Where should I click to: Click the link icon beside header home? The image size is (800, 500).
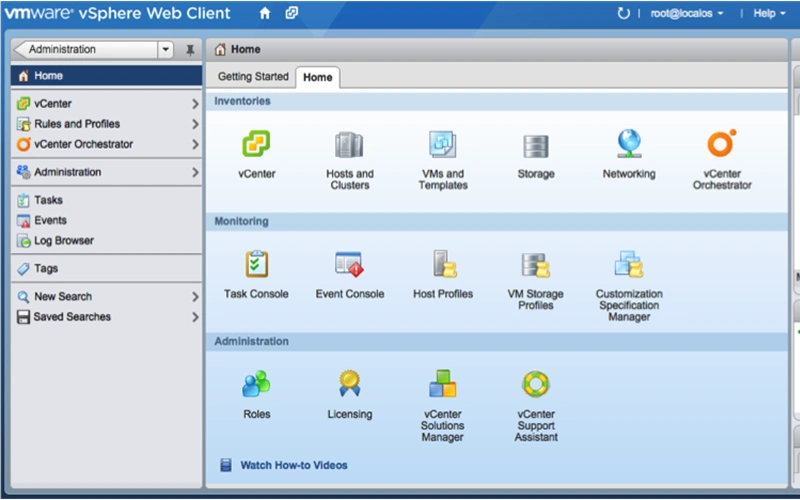[291, 13]
